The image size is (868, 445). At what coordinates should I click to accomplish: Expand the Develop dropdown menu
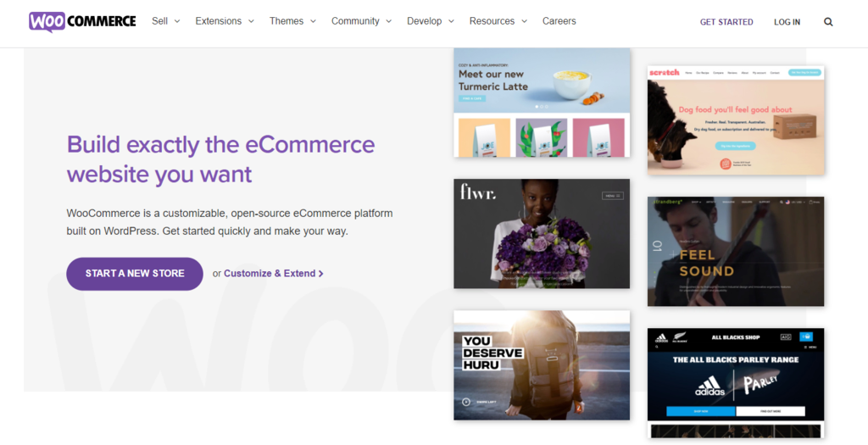point(430,21)
